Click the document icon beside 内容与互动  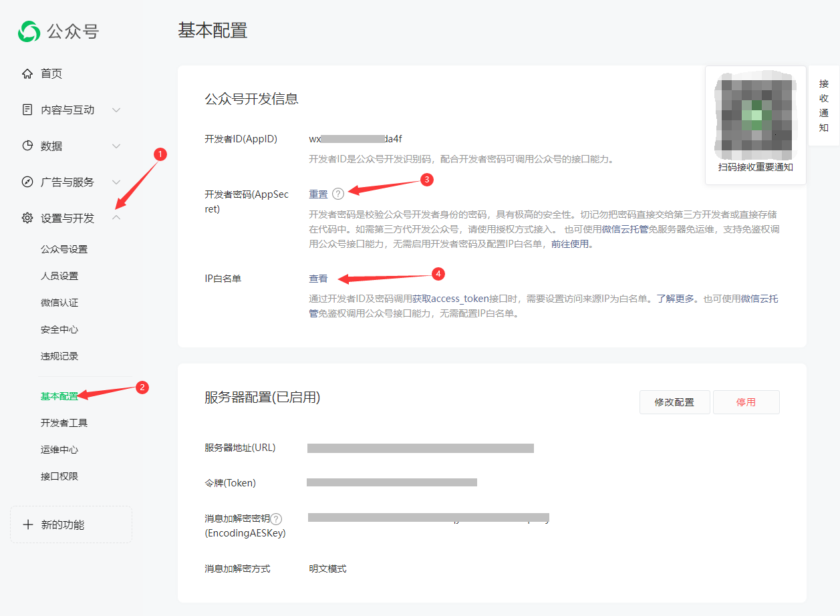click(x=27, y=110)
